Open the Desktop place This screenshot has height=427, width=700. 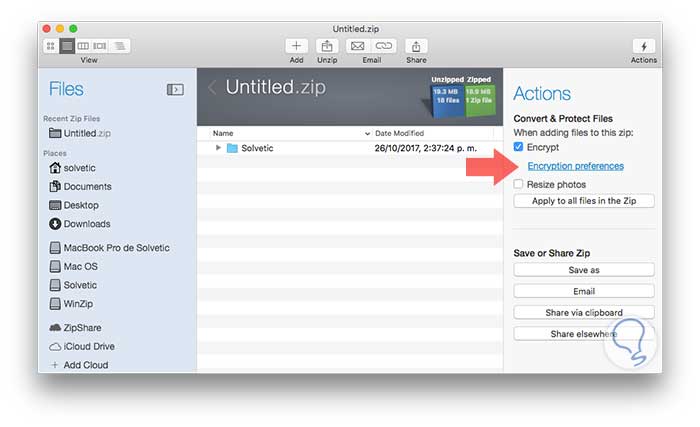[74, 205]
